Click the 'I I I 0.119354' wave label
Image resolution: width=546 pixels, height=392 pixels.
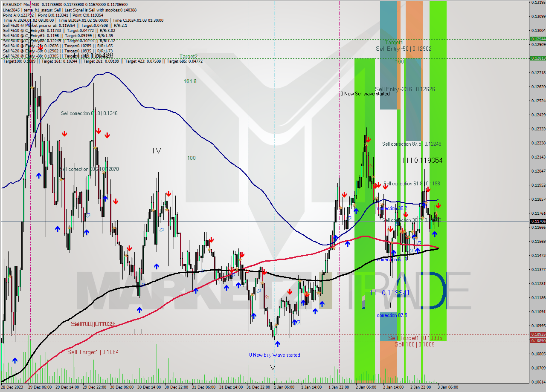coord(423,160)
